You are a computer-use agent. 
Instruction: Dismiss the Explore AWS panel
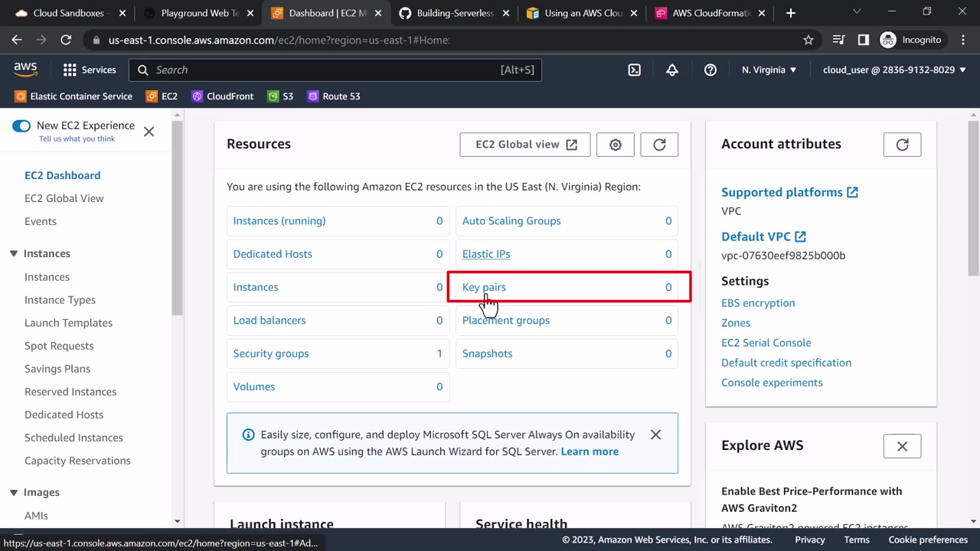tap(902, 446)
